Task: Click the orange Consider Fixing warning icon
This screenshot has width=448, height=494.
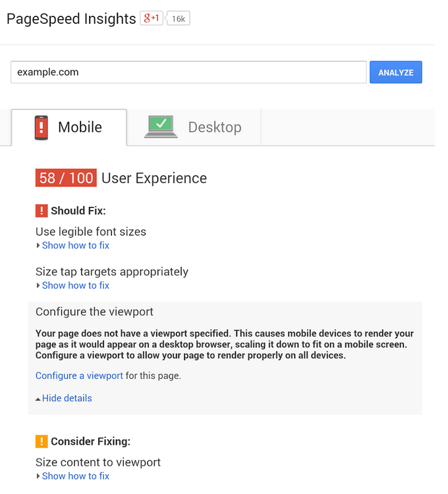Action: pyautogui.click(x=42, y=441)
